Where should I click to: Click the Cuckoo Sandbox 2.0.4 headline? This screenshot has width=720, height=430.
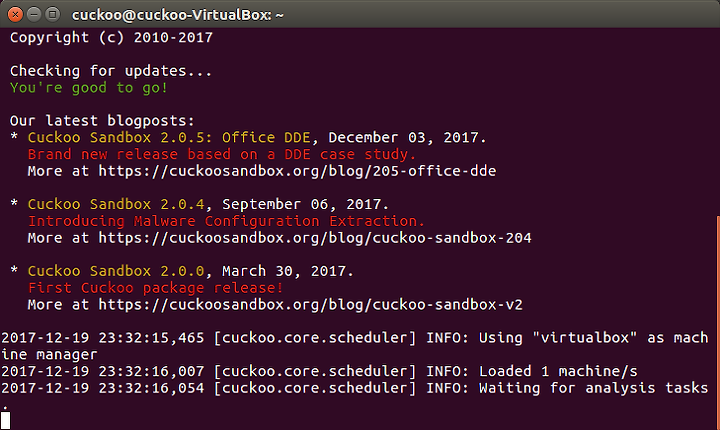pos(116,204)
